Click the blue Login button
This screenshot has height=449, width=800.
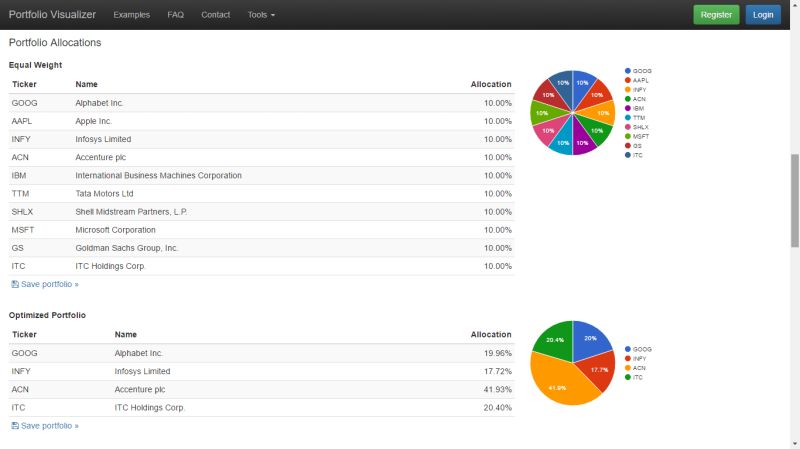[x=763, y=15]
